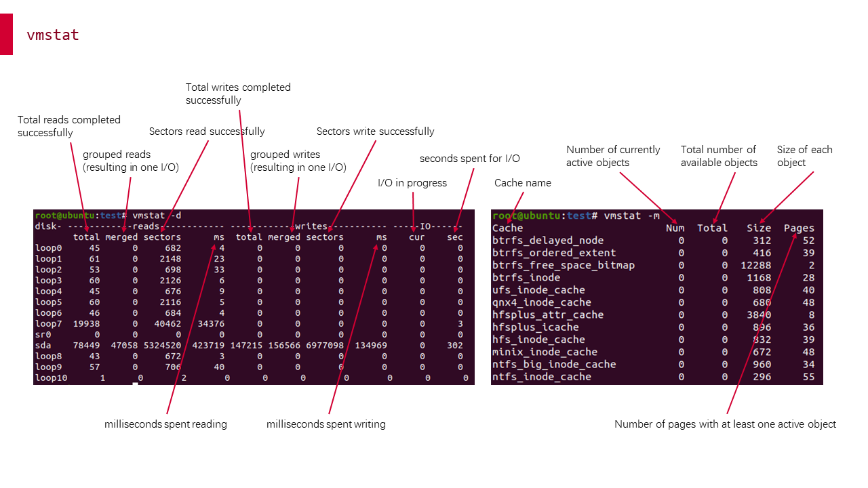This screenshot has width=868, height=488.
Task: Click the Cache column header
Action: pyautogui.click(x=506, y=228)
